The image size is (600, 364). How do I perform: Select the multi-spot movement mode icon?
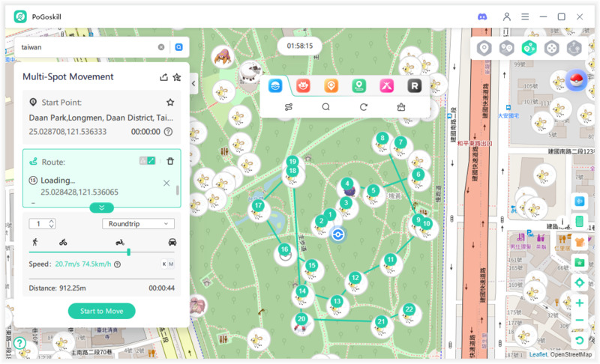click(529, 49)
